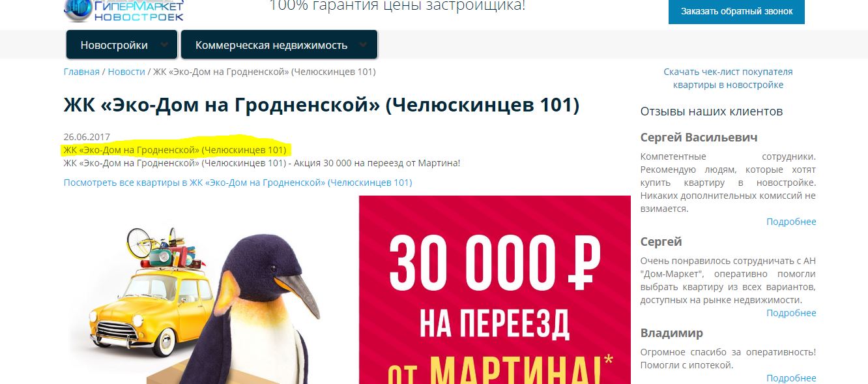Image resolution: width=868 pixels, height=384 pixels.
Task: Open the Коммерческая недвижимость menu
Action: 279,45
